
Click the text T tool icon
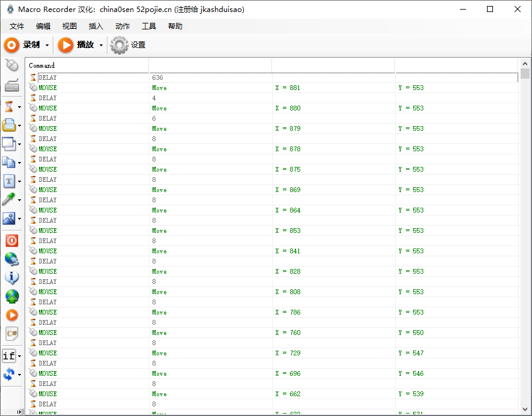[9, 181]
